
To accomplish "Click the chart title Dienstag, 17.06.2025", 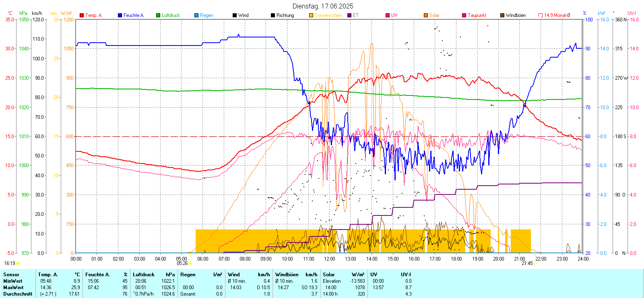I will click(323, 6).
